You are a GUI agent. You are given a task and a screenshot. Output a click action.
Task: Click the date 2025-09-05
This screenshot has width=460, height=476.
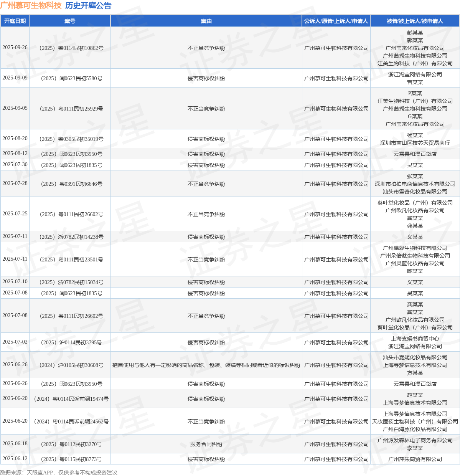point(15,108)
